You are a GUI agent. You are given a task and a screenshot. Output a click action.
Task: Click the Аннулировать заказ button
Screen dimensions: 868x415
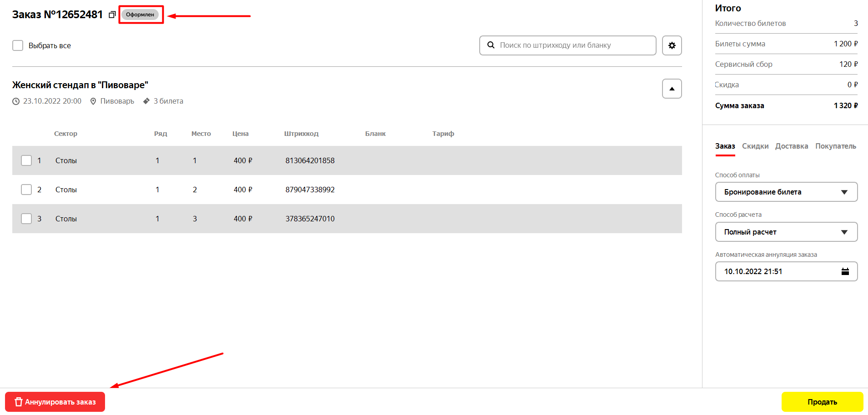pos(55,402)
